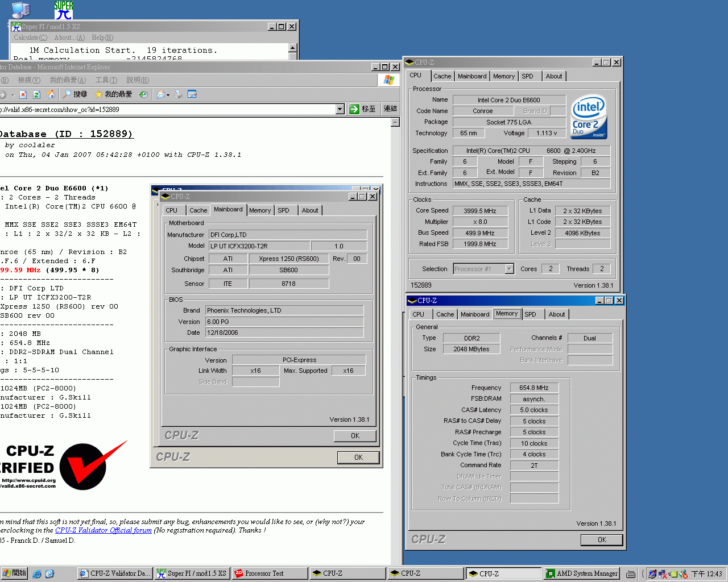The width and height of the screenshot is (728, 582).
Task: Click the on-screen keyboard icon in taskbar
Action: 631,574
